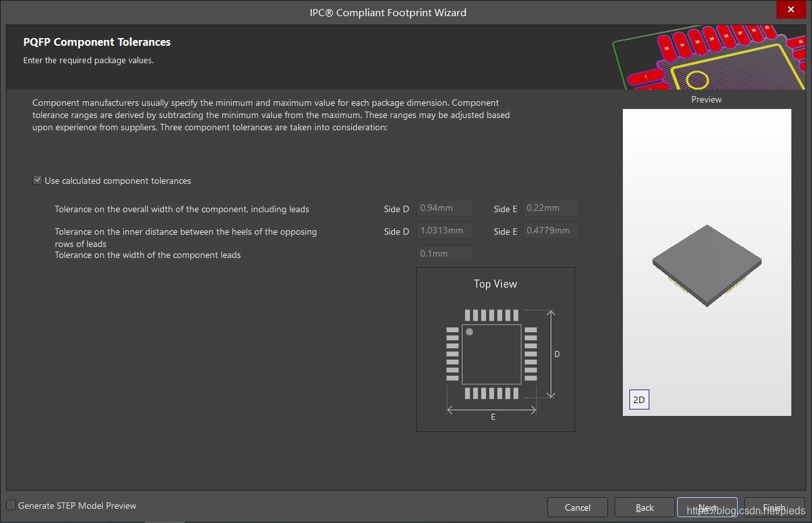Click lead width tolerance field 0.1mm
The width and height of the screenshot is (812, 523).
point(445,254)
